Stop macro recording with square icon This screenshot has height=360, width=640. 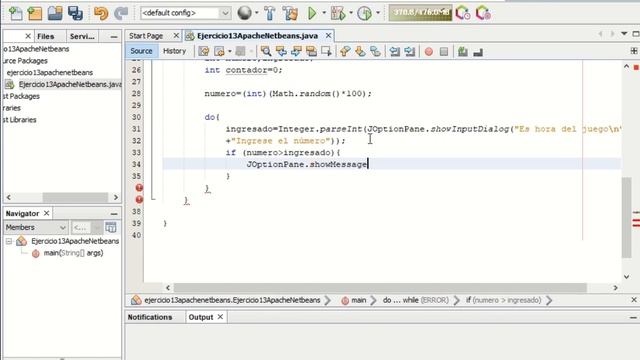[444, 51]
